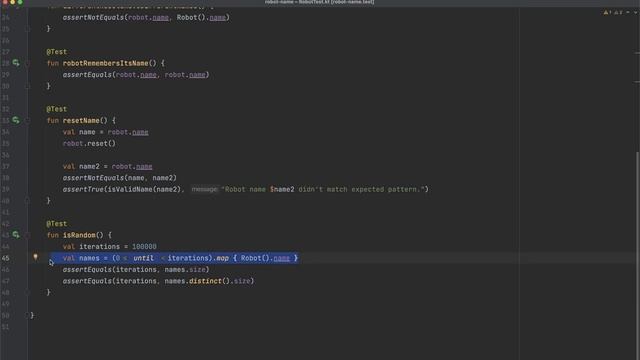Click the @Test annotation above isRandom

coord(56,224)
